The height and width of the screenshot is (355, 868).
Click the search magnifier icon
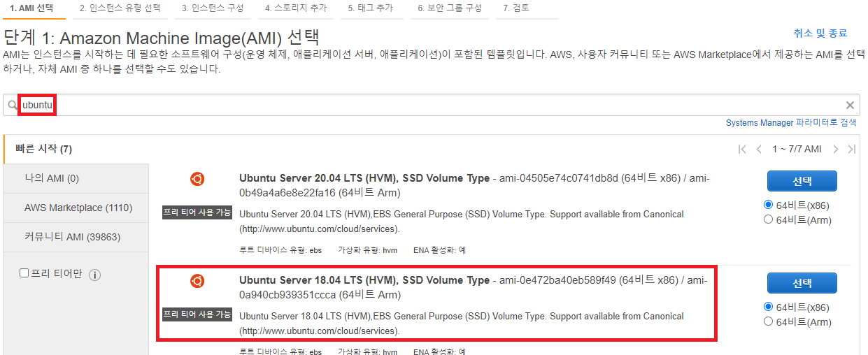[12, 106]
